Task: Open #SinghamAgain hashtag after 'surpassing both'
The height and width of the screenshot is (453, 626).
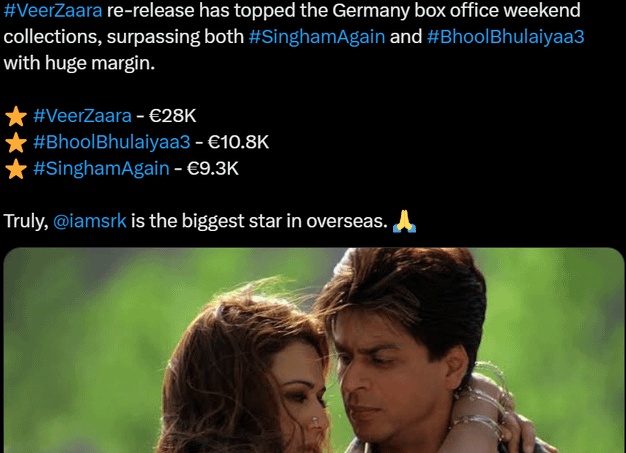Action: 317,37
